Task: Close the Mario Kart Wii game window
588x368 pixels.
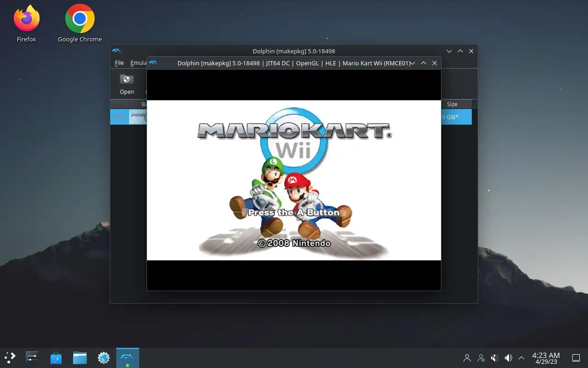Action: point(435,63)
